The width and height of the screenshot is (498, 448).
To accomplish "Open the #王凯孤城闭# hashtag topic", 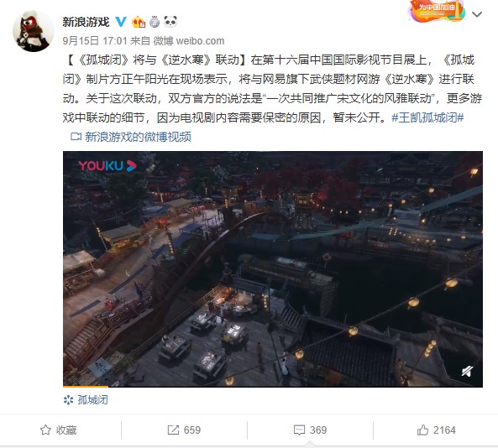I will pyautogui.click(x=427, y=117).
